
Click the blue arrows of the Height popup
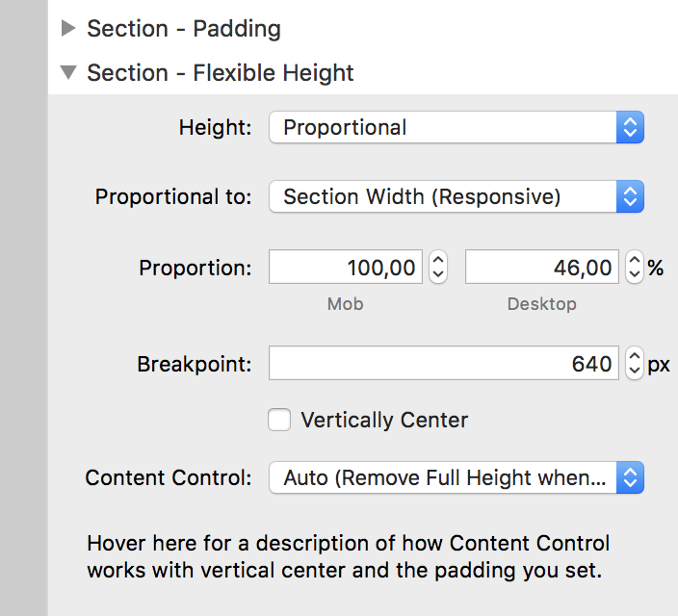pyautogui.click(x=630, y=128)
